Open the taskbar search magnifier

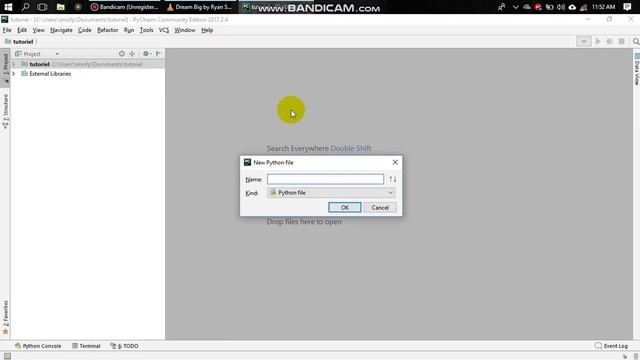click(x=25, y=7)
